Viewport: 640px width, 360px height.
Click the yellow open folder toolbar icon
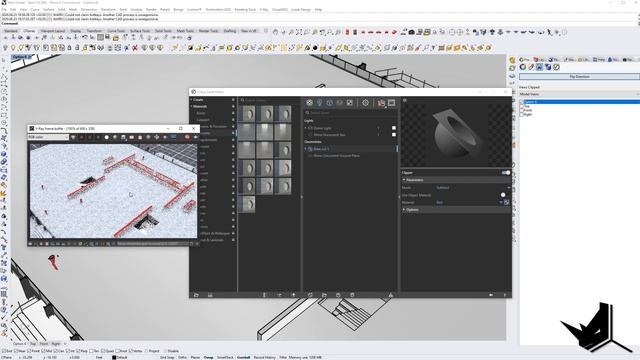(116, 38)
